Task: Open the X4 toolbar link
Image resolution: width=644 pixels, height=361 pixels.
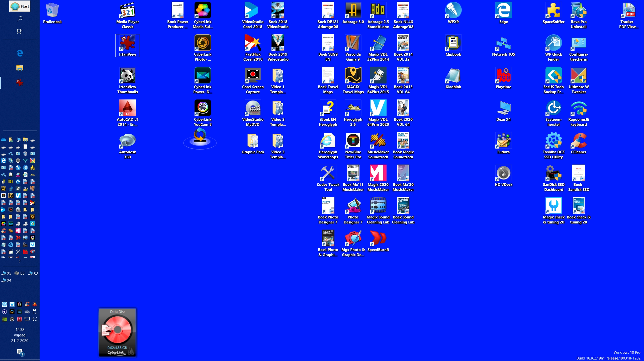Action: (x=7, y=280)
